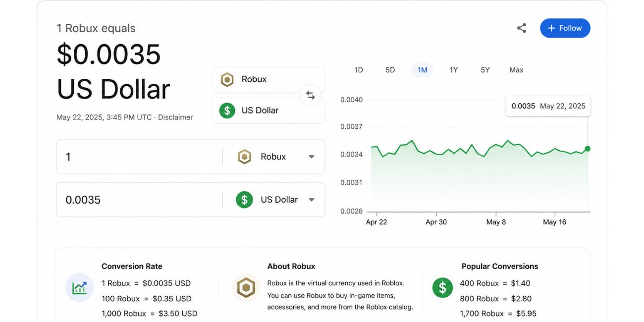Click the "1 Robux equals" label
This screenshot has height=322, width=644.
(x=96, y=28)
